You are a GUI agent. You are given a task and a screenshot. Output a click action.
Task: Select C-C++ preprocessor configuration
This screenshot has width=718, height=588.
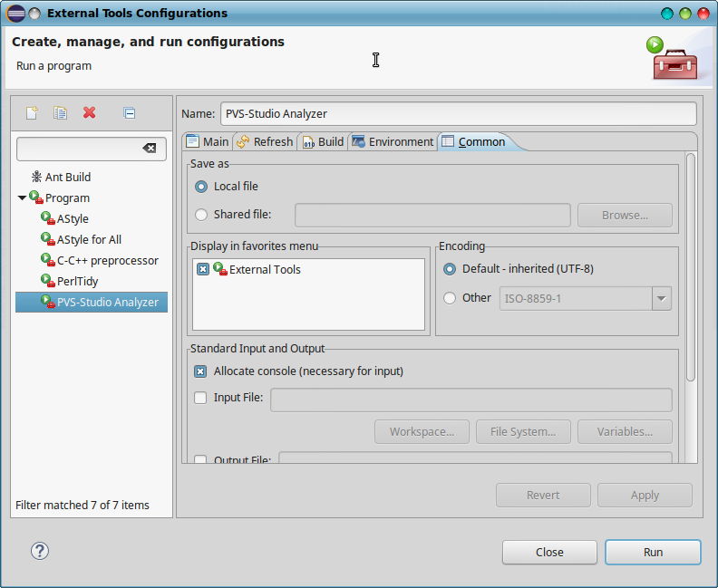point(108,260)
